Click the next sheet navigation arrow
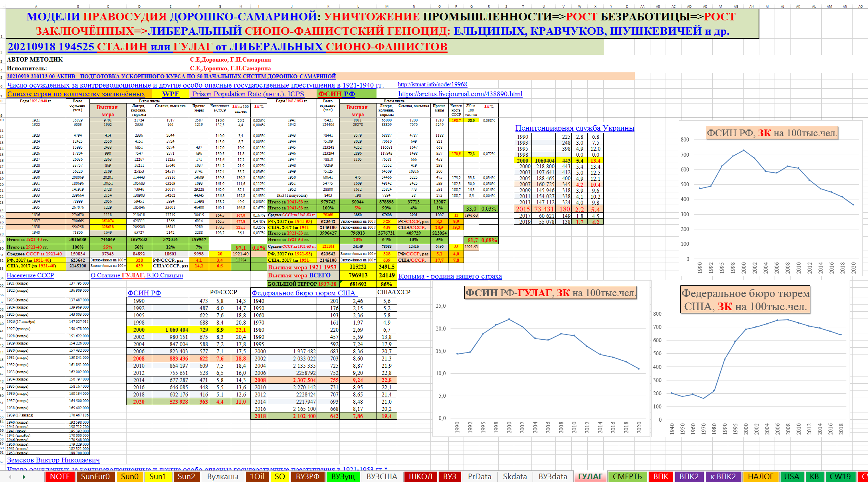This screenshot has width=868, height=482. point(24,477)
